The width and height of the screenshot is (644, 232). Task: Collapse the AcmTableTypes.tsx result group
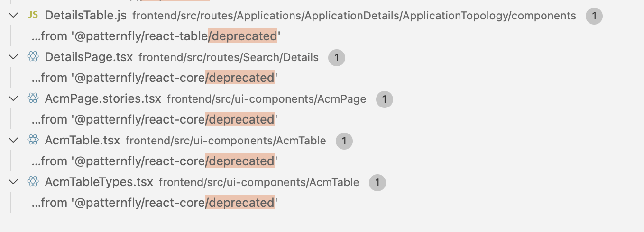click(13, 182)
